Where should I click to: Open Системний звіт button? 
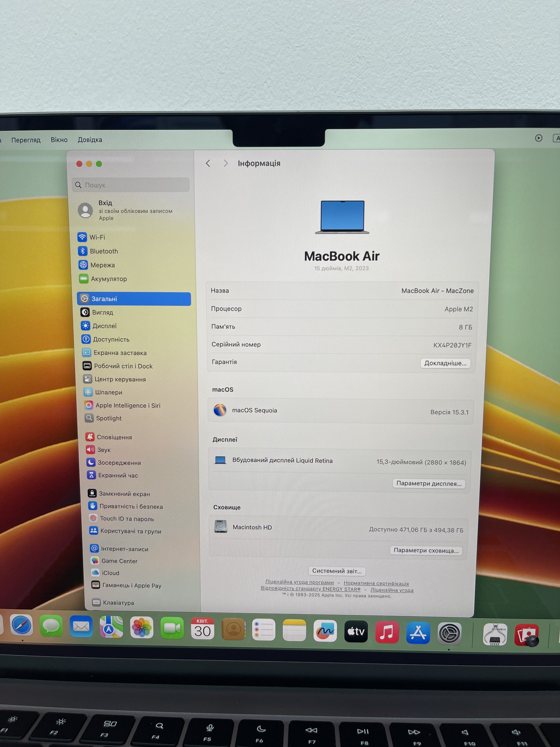(x=337, y=571)
